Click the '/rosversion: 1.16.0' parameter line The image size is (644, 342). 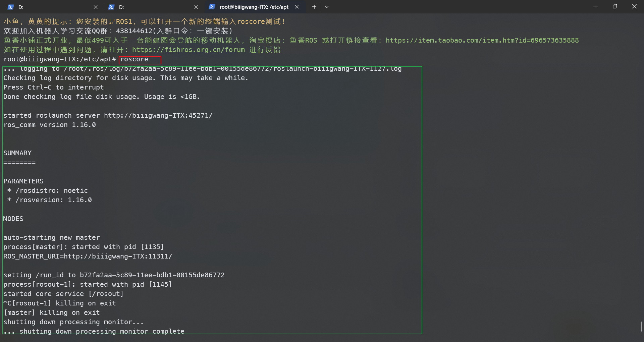49,200
